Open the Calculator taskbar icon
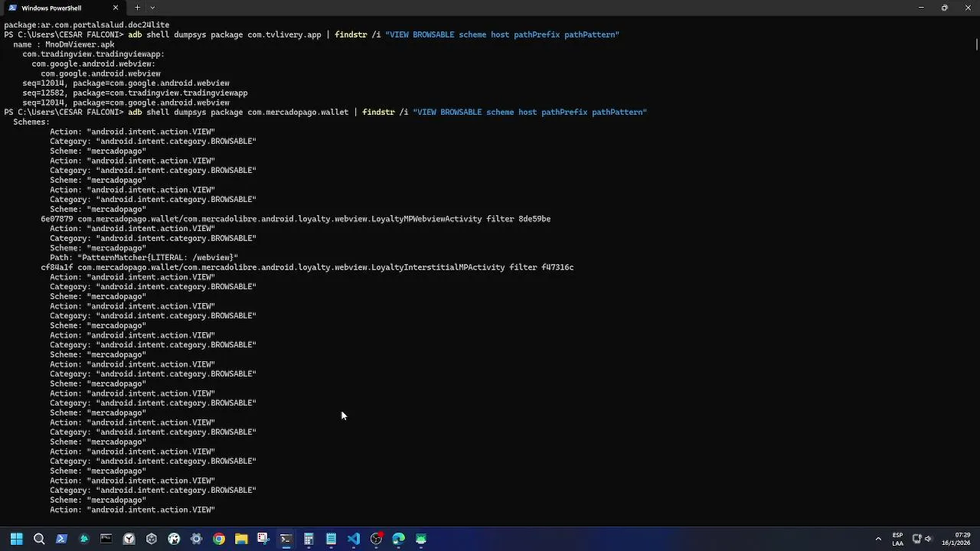This screenshot has width=980, height=551. coord(309,539)
